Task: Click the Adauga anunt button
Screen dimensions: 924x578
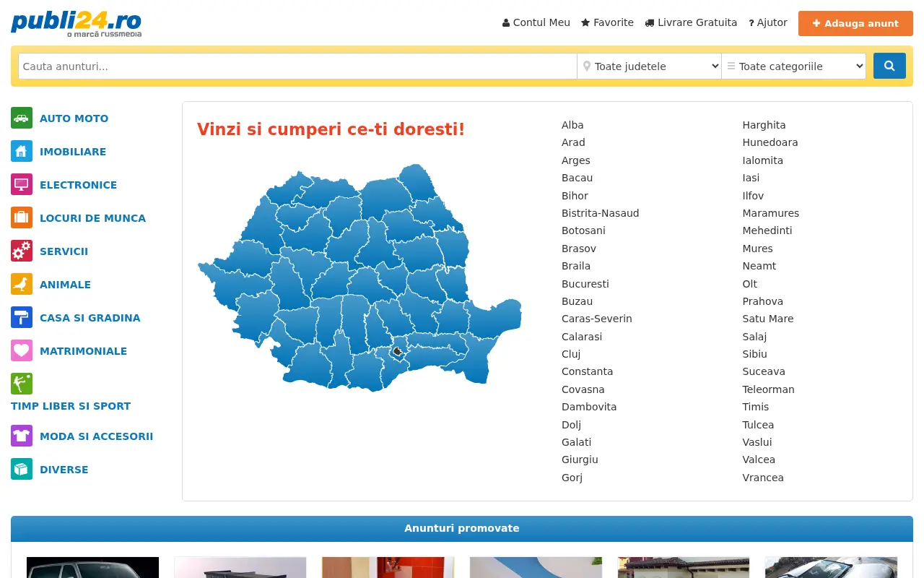Action: pyautogui.click(x=855, y=23)
